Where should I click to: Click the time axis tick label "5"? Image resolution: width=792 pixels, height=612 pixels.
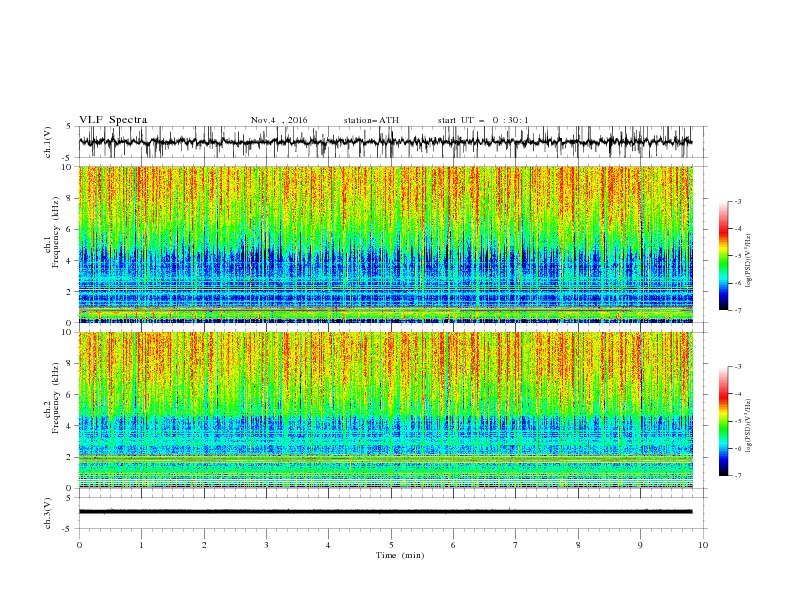391,545
